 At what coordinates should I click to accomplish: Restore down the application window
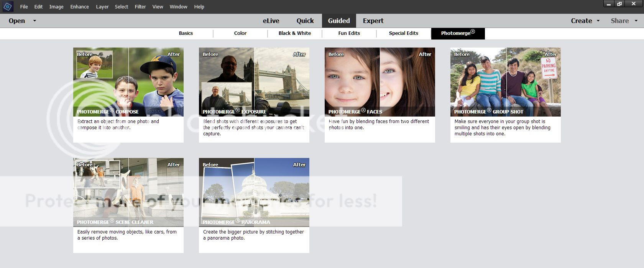click(x=619, y=4)
